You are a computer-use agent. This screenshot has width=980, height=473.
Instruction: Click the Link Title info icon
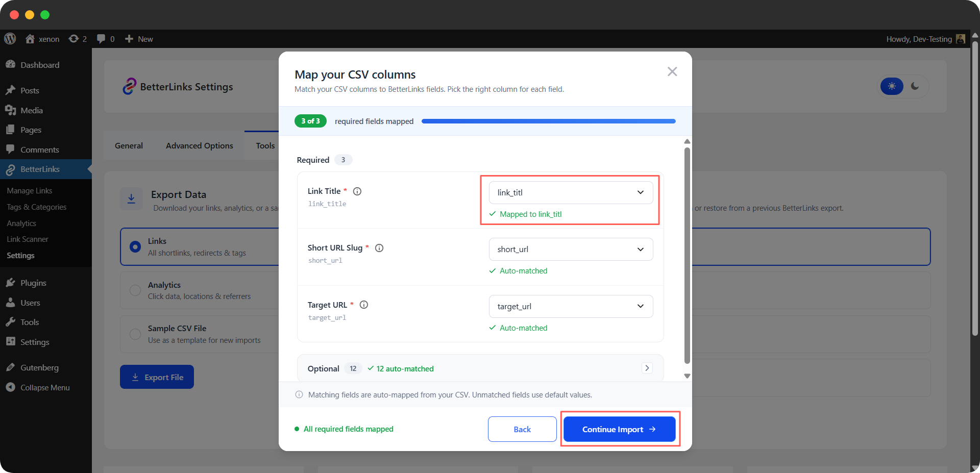pyautogui.click(x=357, y=191)
